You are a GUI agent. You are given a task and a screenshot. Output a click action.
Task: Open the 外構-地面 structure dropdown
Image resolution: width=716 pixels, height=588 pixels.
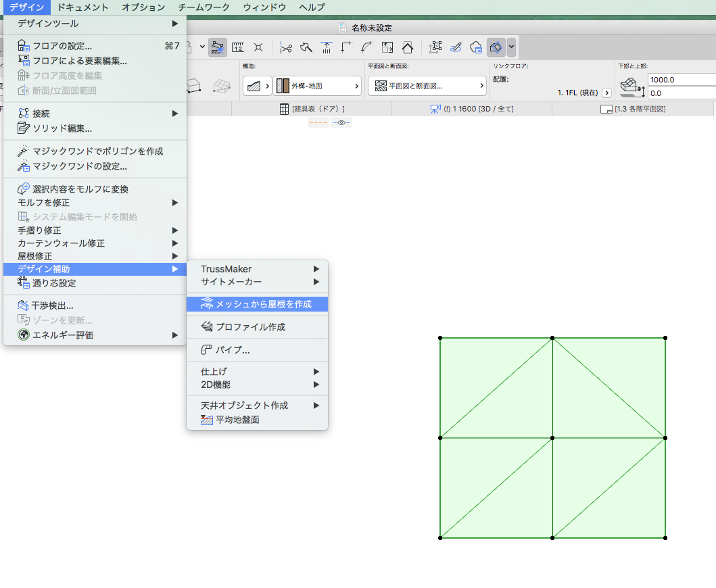318,86
